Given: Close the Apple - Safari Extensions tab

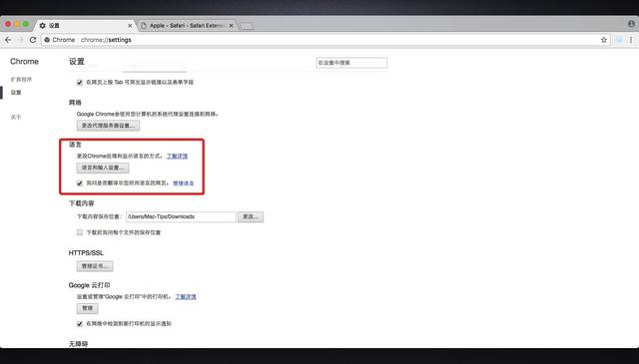Looking at the screenshot, I should click(231, 26).
